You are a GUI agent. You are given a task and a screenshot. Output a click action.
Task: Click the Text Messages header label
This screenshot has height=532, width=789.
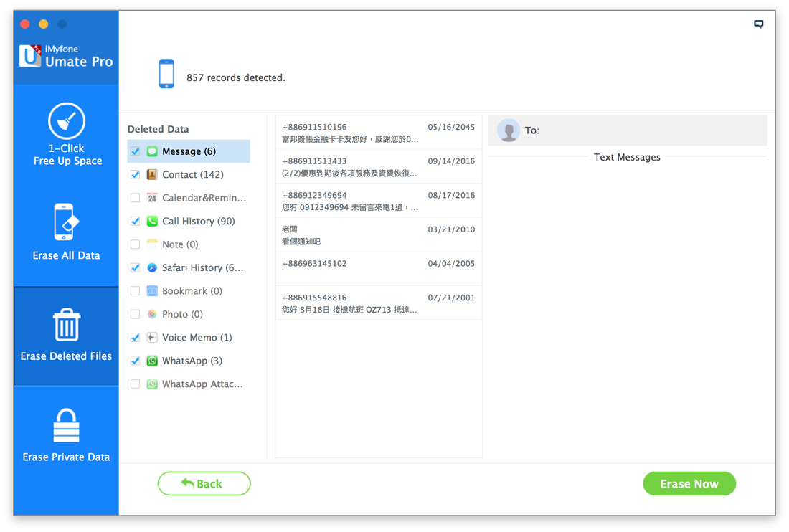coord(627,157)
